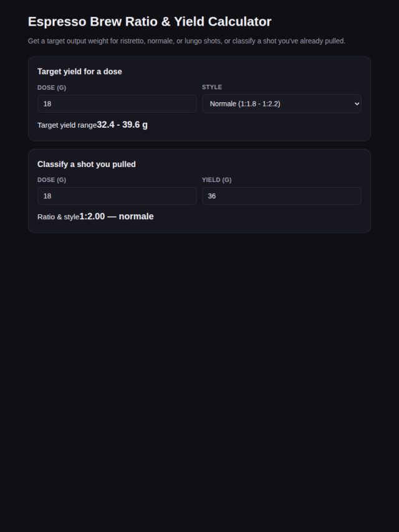Click the 'Classify a shot you pulled' heading

point(86,164)
